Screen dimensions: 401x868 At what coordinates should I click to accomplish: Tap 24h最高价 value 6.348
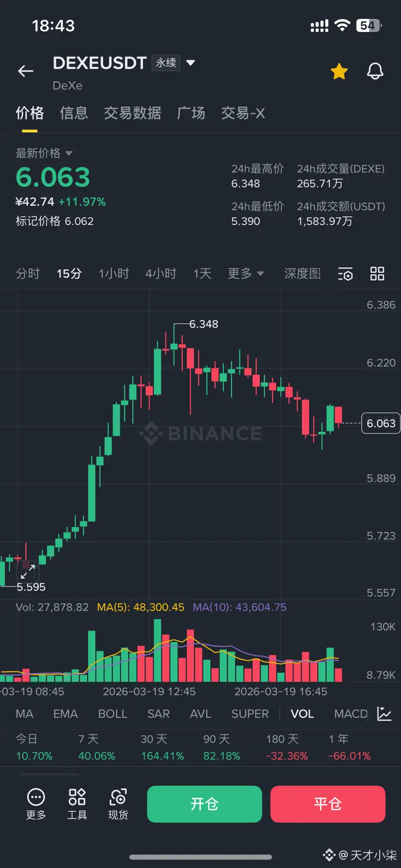(246, 184)
